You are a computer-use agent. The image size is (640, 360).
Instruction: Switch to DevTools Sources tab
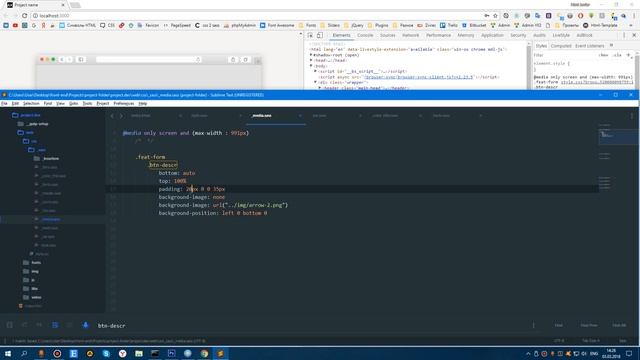(x=387, y=36)
